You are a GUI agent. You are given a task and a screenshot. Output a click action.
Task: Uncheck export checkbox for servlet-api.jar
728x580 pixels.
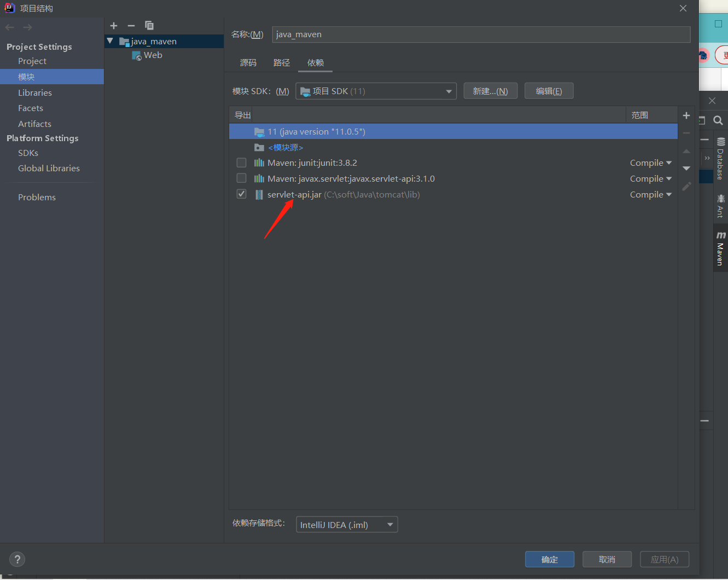(241, 194)
